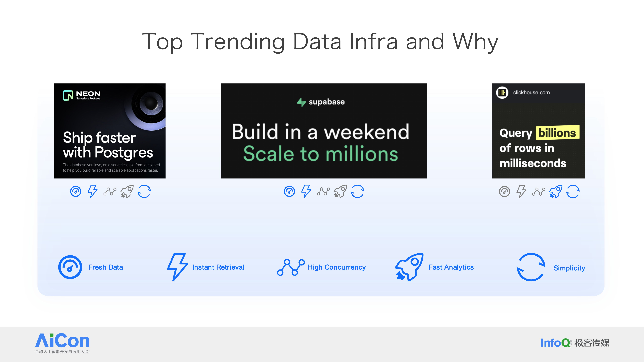Screen dimensions: 644x362
Task: Open the Supabase "Build in a weekend" banner
Action: [324, 131]
